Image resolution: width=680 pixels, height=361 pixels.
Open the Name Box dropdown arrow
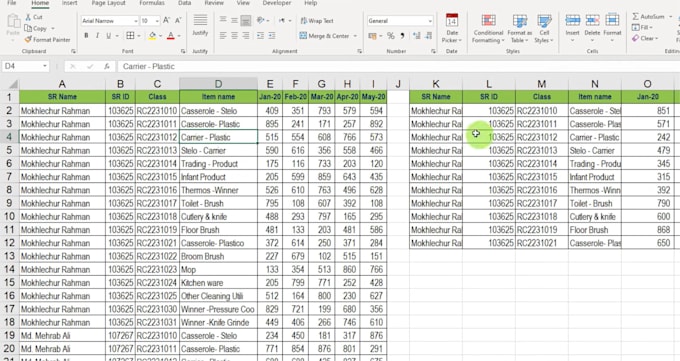(x=45, y=66)
